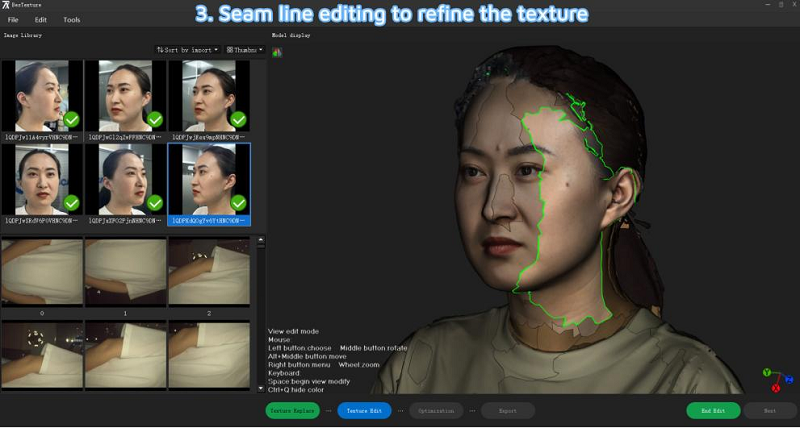
Task: Expand the Thumbnail view mode dropdown
Action: (245, 49)
